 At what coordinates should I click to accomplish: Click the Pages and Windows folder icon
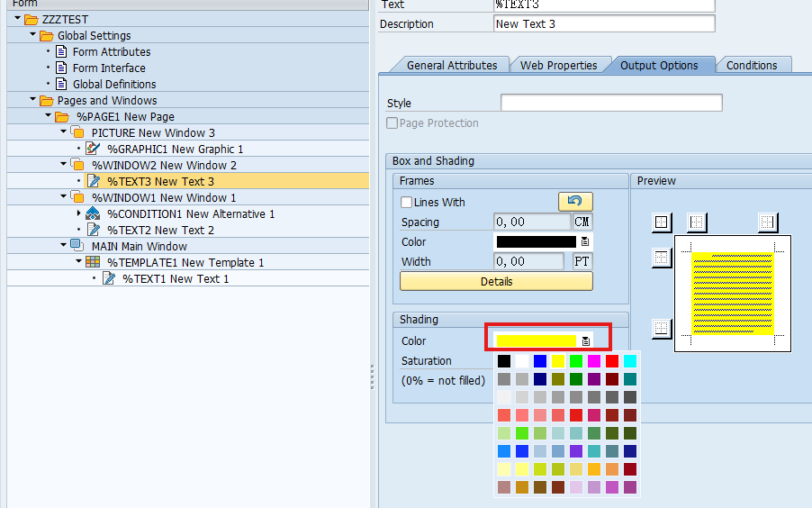pyautogui.click(x=47, y=101)
